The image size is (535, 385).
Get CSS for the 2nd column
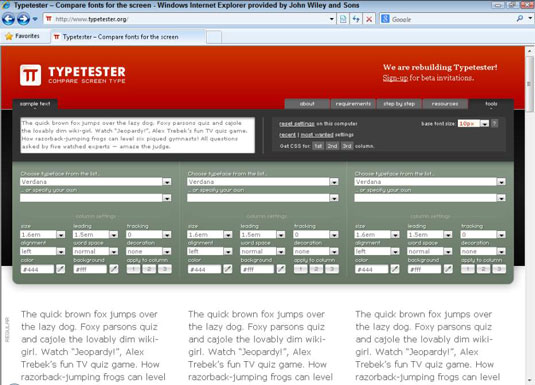click(332, 146)
